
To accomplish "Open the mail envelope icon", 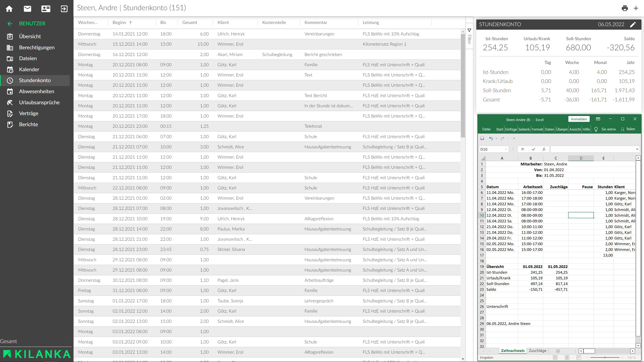I will click(28, 9).
